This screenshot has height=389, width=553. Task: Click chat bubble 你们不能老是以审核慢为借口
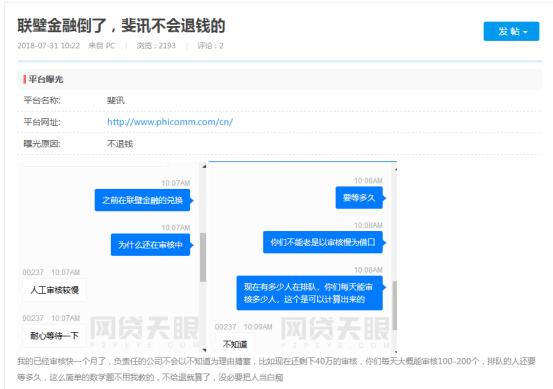click(323, 242)
